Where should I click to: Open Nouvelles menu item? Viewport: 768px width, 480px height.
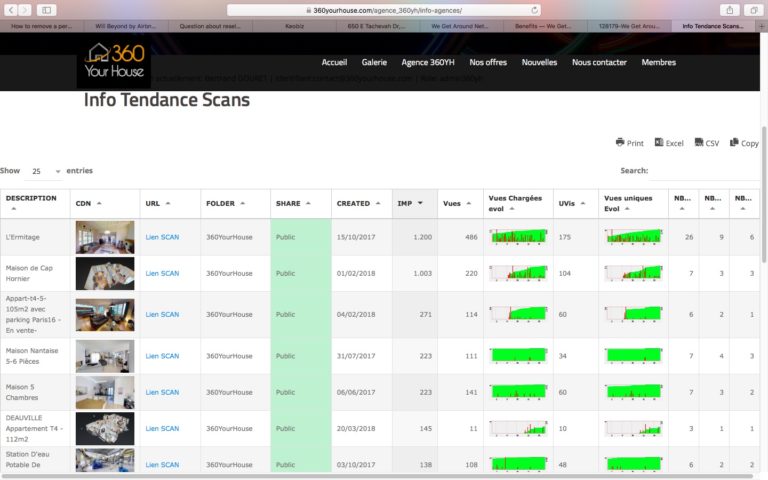[x=539, y=62]
